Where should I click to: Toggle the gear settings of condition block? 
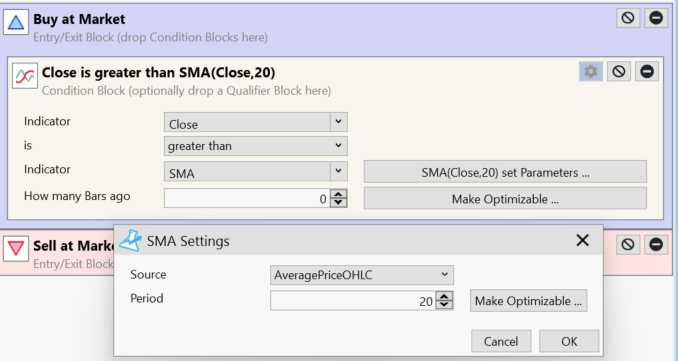591,71
